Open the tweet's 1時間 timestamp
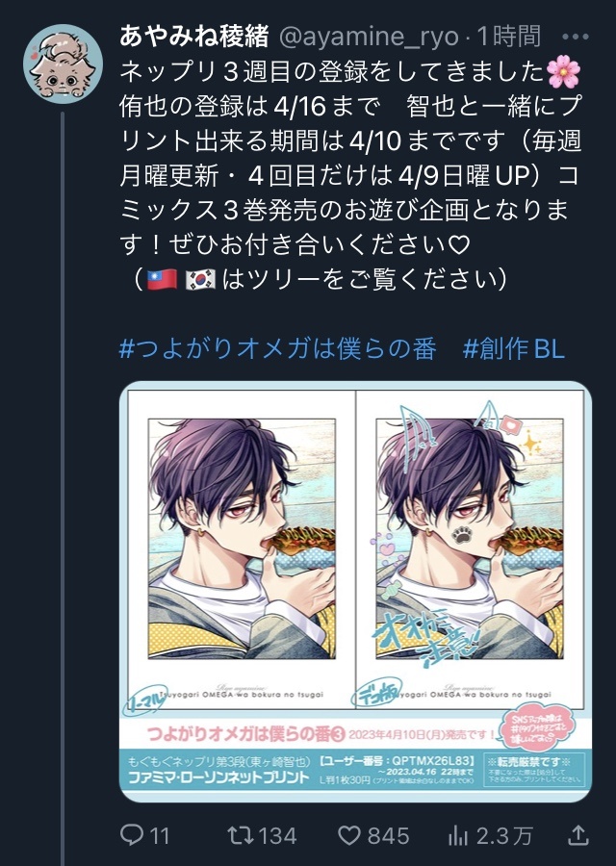The image size is (616, 866). [508, 37]
